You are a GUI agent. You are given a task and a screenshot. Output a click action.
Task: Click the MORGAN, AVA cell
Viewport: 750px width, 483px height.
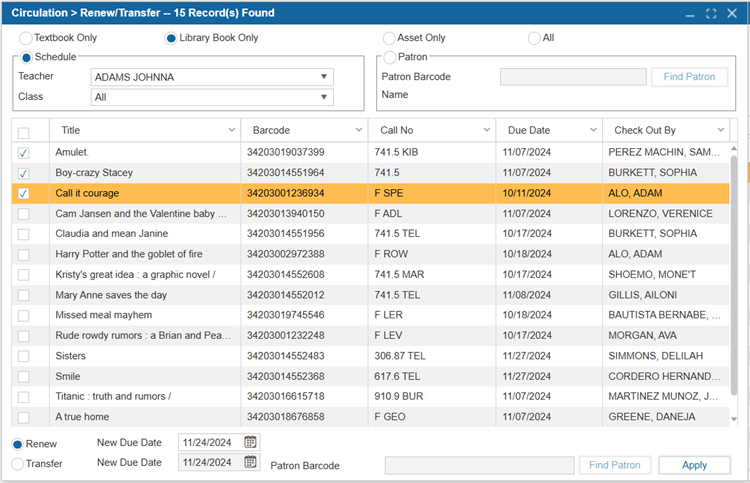(x=666, y=335)
